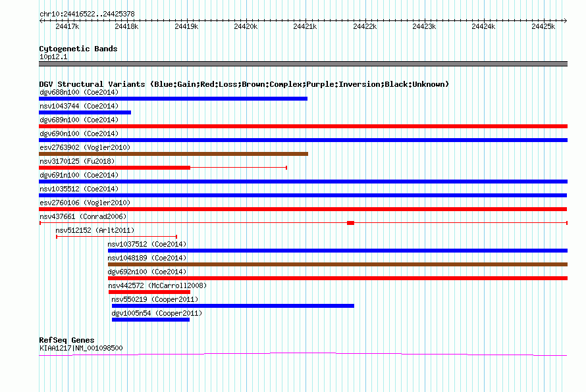Select the short blue dgv1005n54 bar
Screen dimensions: 586x392
[151, 320]
